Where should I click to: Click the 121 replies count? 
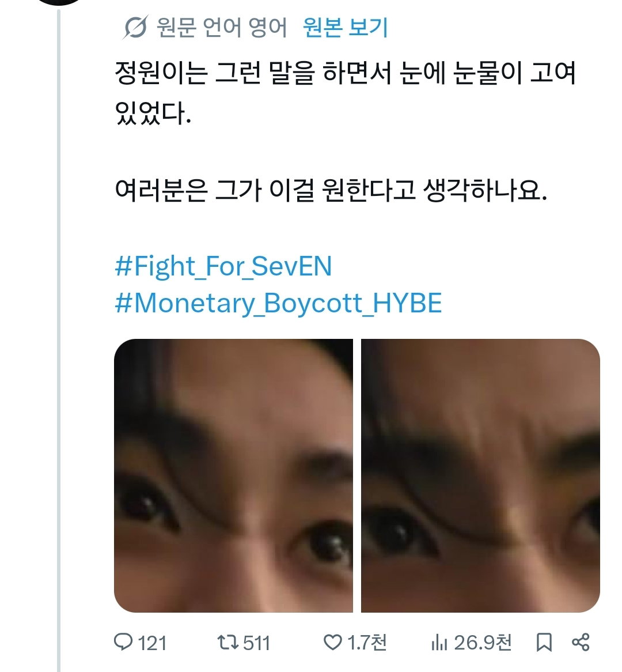pos(153,643)
